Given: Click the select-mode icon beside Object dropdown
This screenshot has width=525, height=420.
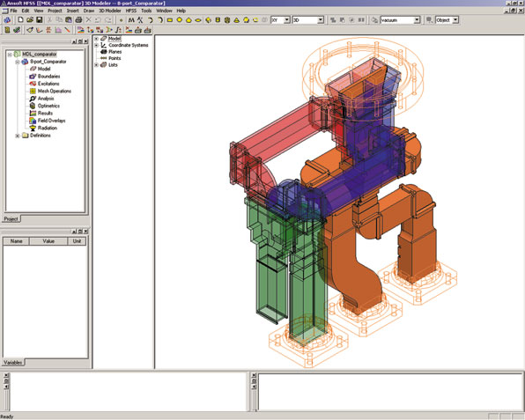Looking at the screenshot, I should (x=429, y=20).
